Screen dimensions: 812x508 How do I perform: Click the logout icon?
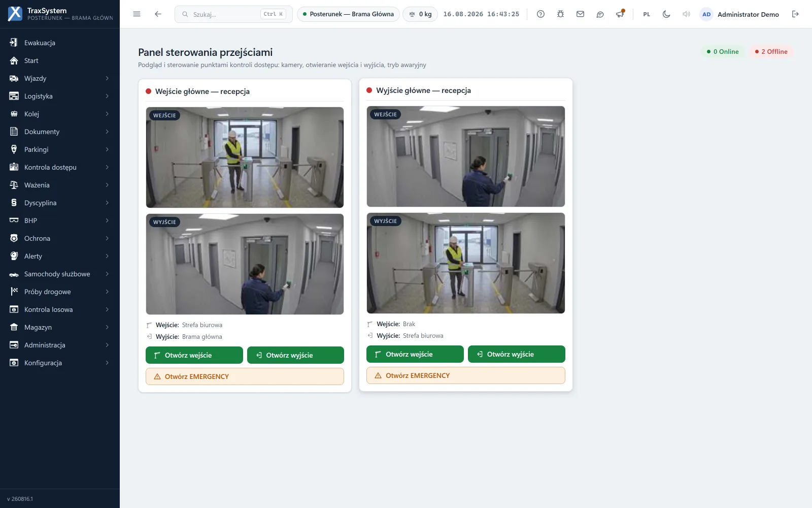click(x=795, y=14)
